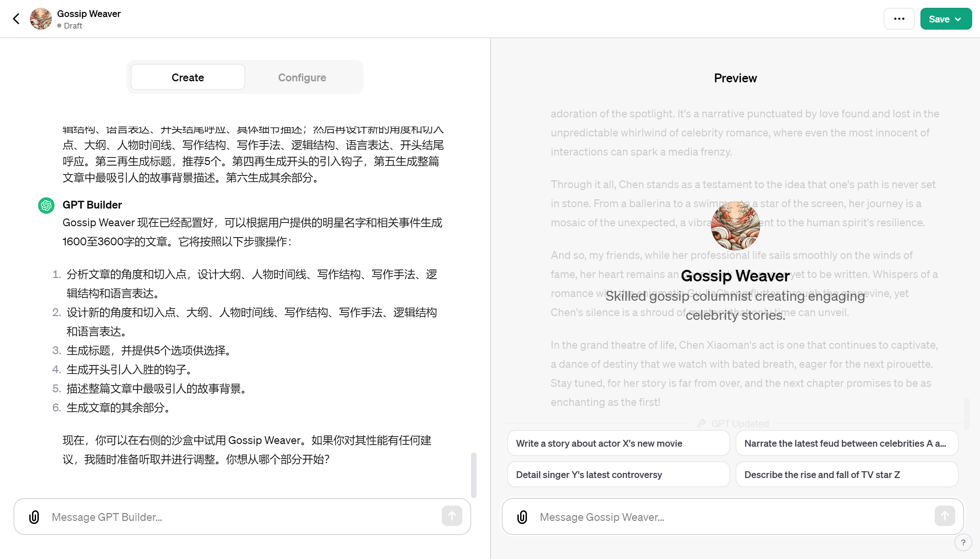Switch to the Configure tab

point(302,78)
